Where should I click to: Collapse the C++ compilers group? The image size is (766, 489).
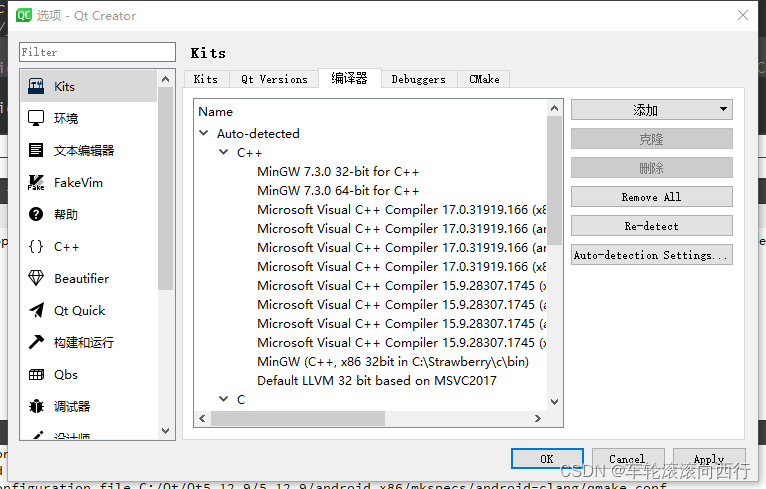pos(224,152)
